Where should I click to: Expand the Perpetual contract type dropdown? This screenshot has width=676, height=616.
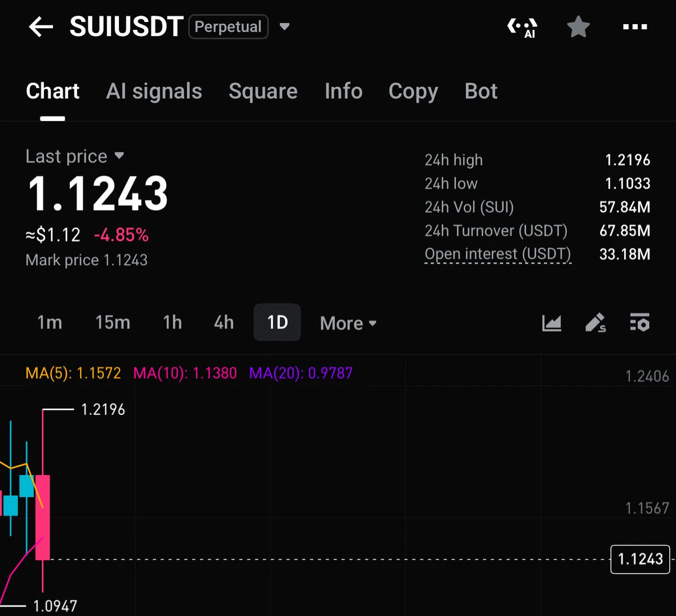[x=284, y=26]
